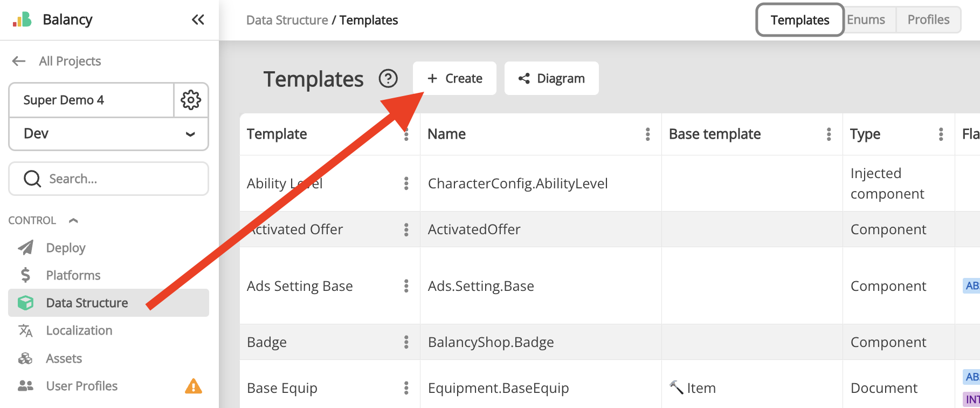Switch to the Enums tab

866,20
